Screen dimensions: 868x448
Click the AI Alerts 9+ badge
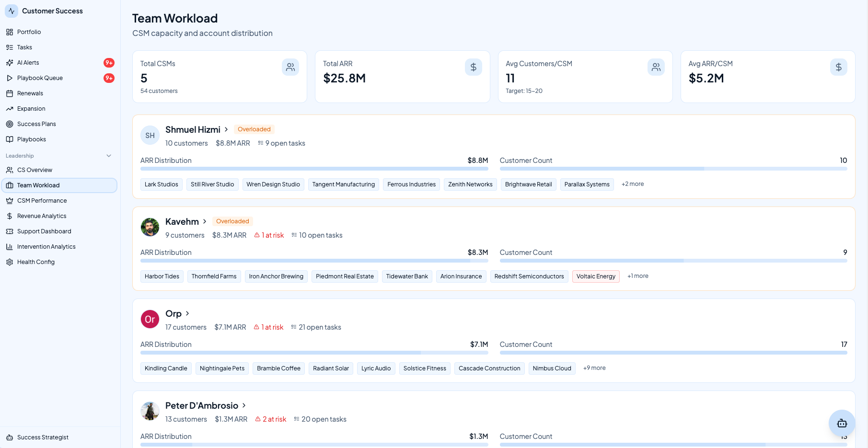tap(109, 63)
